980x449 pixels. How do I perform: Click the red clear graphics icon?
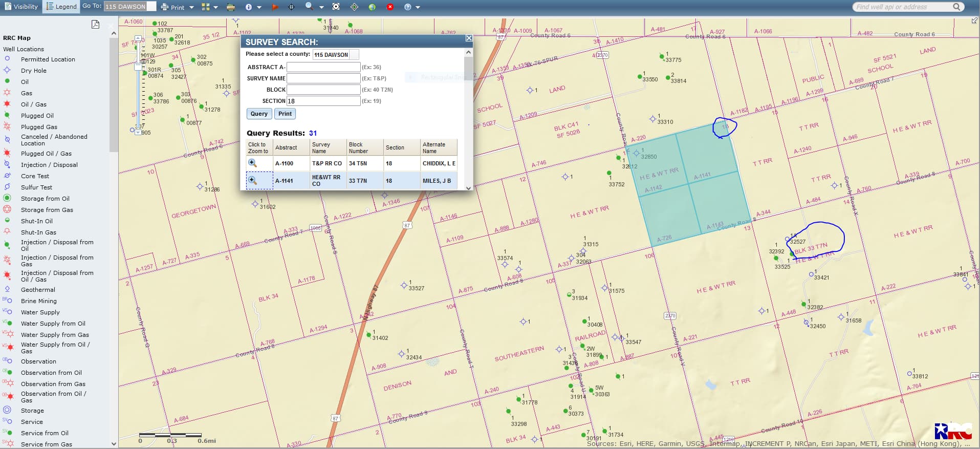(390, 7)
